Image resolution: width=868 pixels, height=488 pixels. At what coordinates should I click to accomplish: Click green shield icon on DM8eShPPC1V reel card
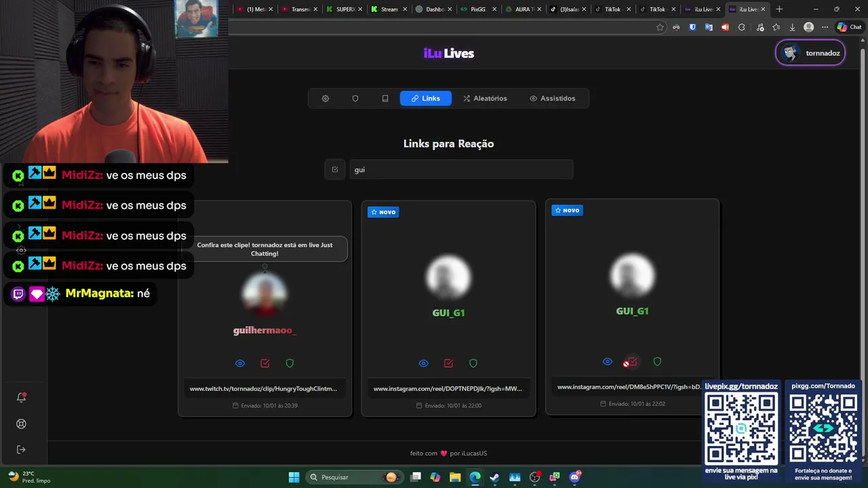[657, 361]
